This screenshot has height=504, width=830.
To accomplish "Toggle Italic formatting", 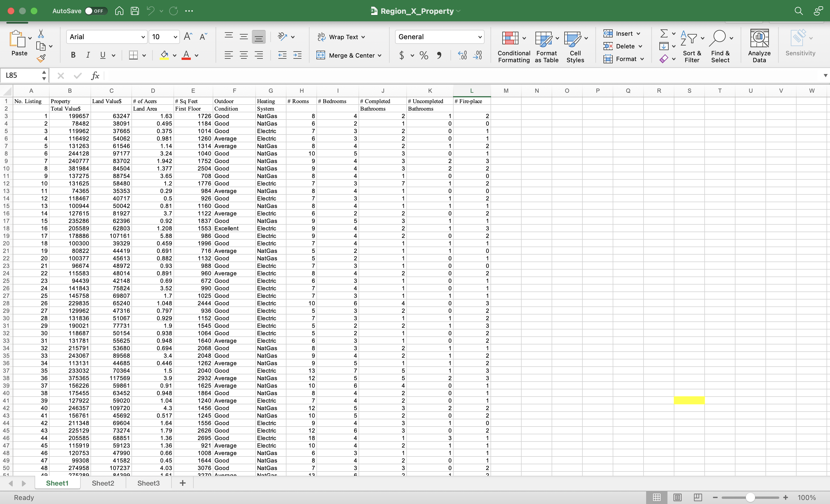I will (x=88, y=55).
